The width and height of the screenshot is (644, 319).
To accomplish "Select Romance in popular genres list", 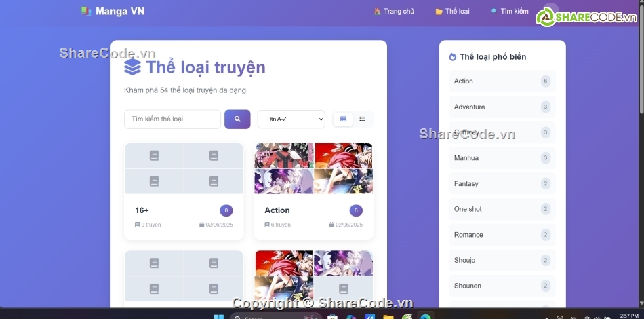I will click(x=502, y=235).
